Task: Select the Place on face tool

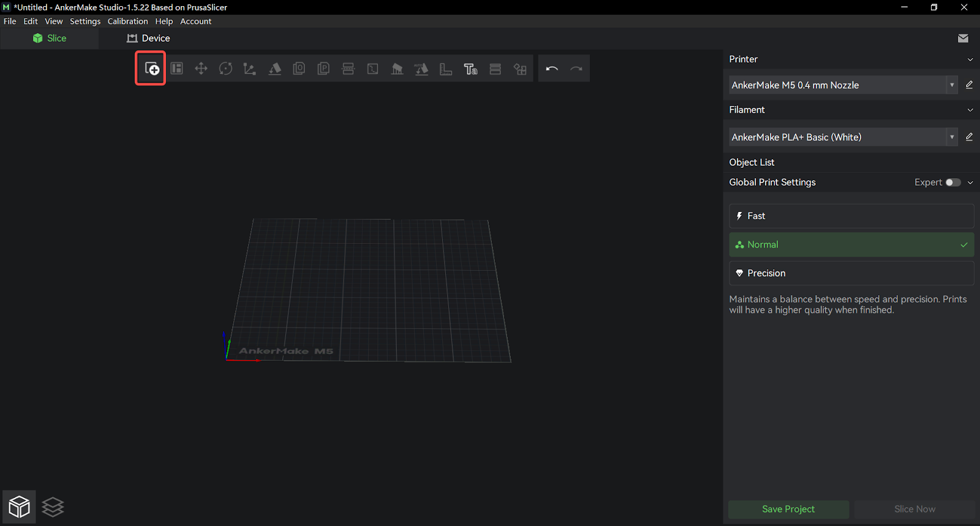Action: (274, 69)
